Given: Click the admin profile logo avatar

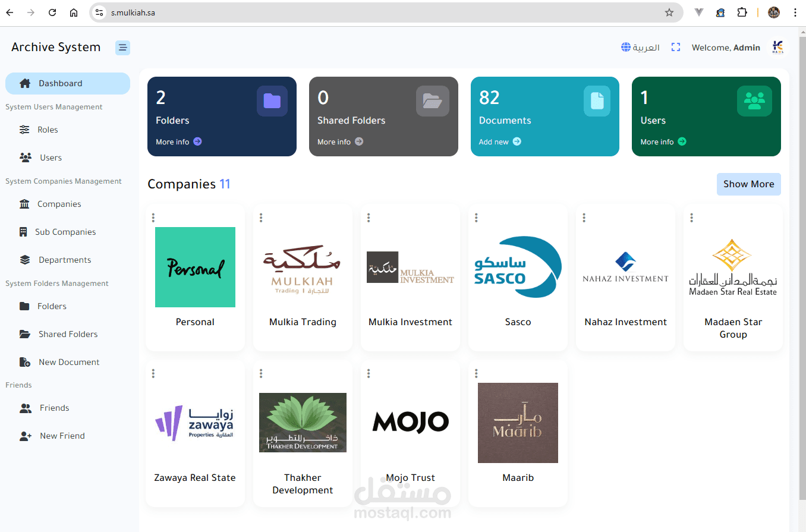Looking at the screenshot, I should click(x=778, y=48).
